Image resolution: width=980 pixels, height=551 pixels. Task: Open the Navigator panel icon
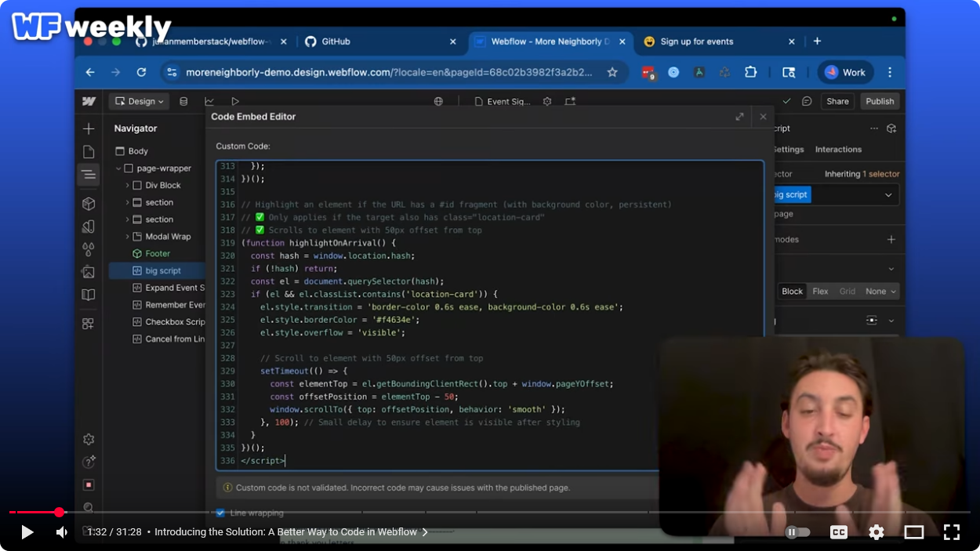(89, 174)
